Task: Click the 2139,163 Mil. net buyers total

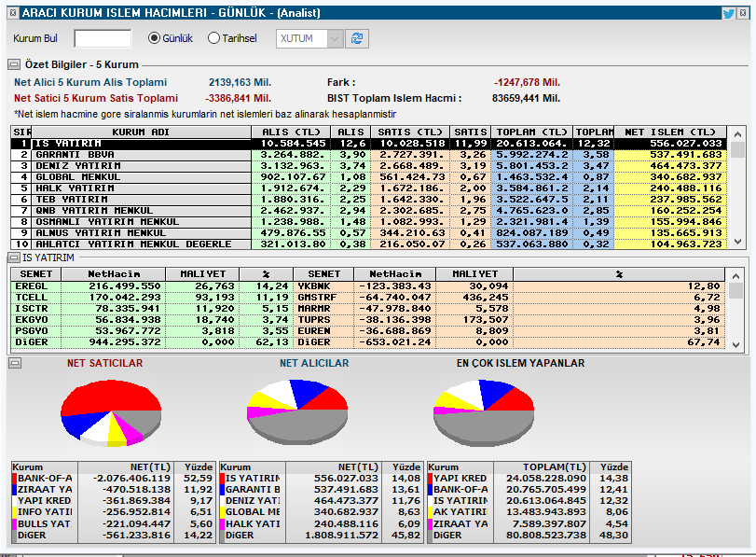Action: [x=241, y=82]
